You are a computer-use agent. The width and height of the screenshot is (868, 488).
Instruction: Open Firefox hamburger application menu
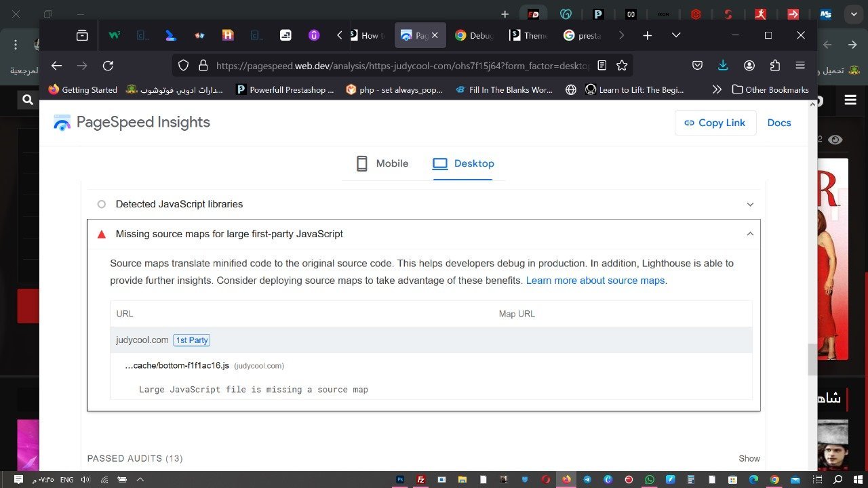(800, 66)
